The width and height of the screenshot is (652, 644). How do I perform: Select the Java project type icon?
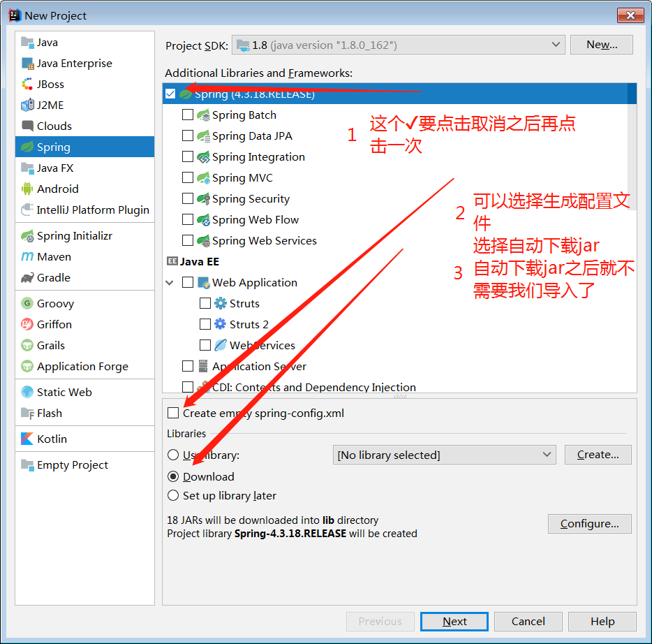pos(27,43)
